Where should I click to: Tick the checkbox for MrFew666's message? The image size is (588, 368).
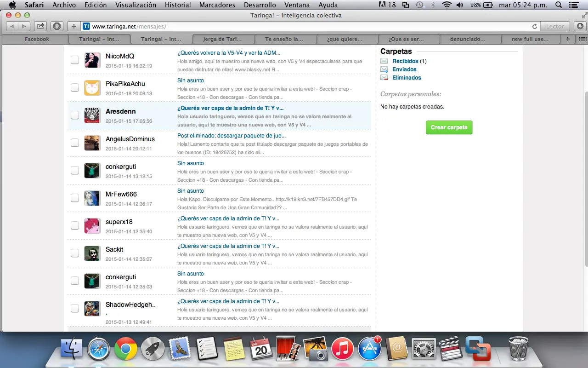coord(75,198)
